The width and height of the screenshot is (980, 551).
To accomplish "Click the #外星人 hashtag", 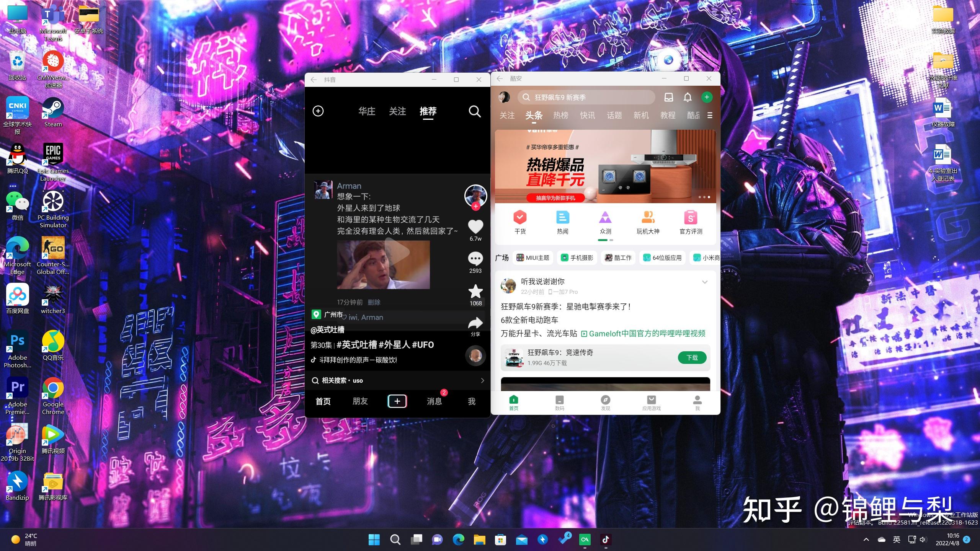I will [394, 345].
